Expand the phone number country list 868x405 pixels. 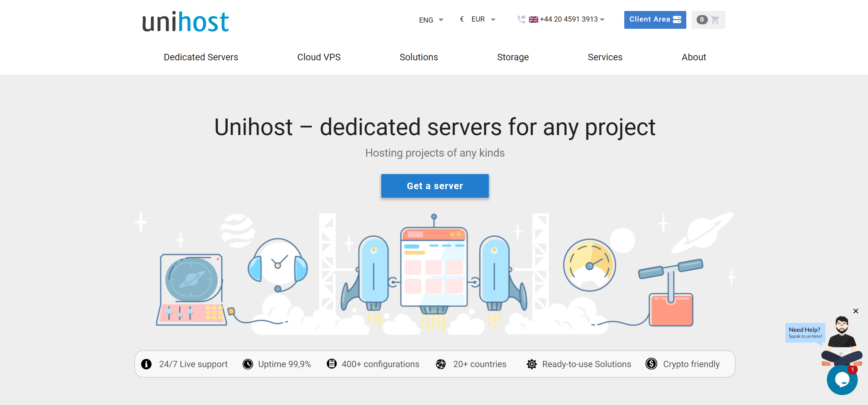coord(602,20)
